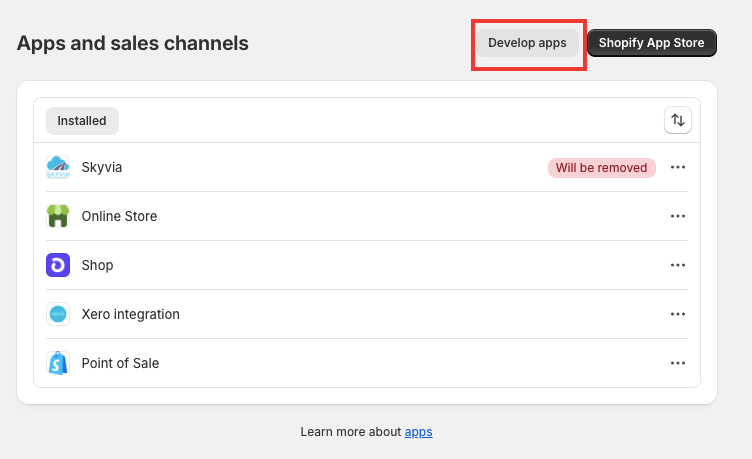Open the Shopify App Store
752x459 pixels.
(x=652, y=43)
